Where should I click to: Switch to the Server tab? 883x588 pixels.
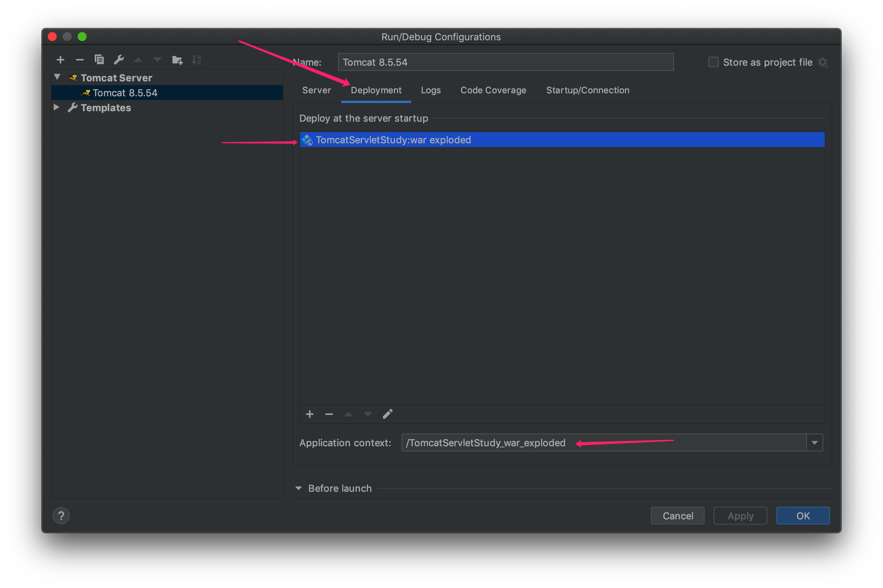(x=316, y=90)
